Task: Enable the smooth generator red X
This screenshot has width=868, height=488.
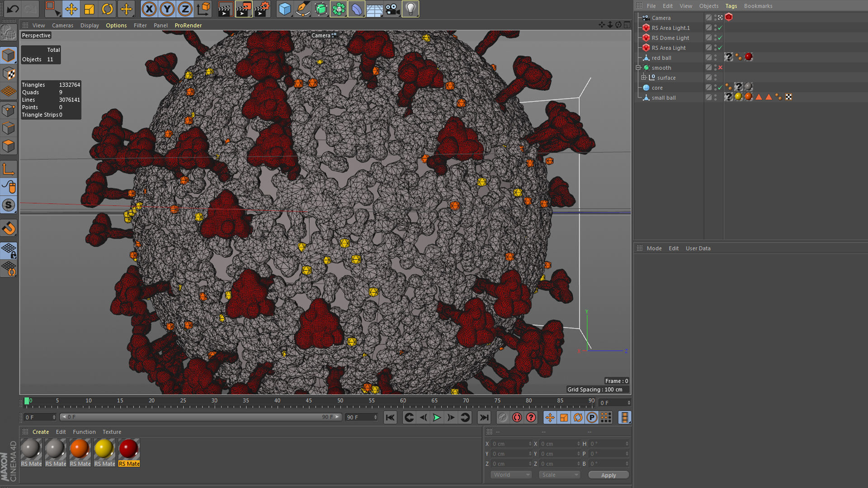Action: [x=720, y=68]
